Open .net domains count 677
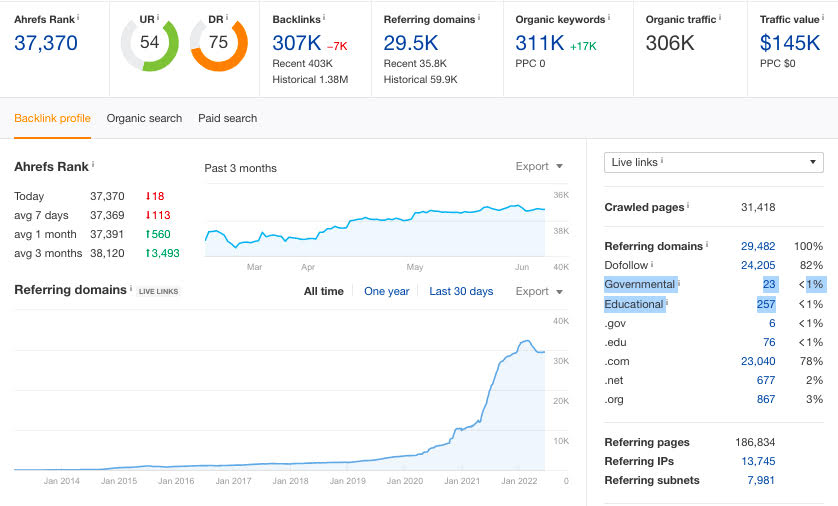This screenshot has height=506, width=838. 766,380
